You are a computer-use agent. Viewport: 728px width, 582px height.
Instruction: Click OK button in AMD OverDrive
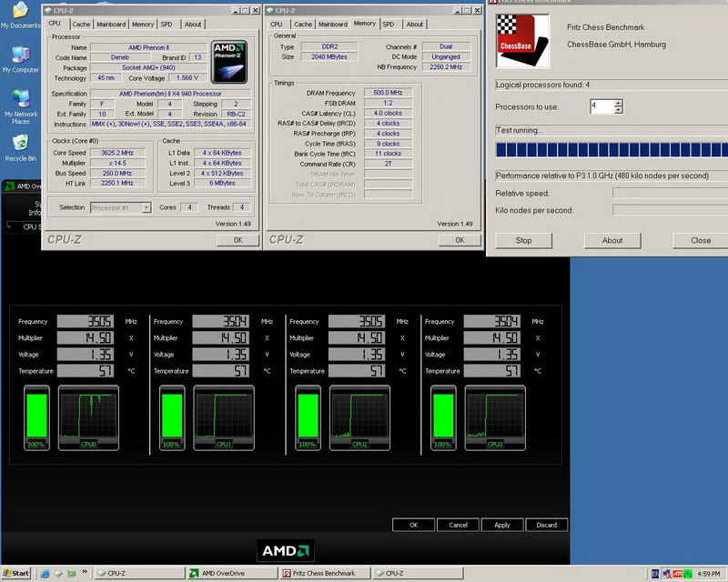pyautogui.click(x=414, y=525)
